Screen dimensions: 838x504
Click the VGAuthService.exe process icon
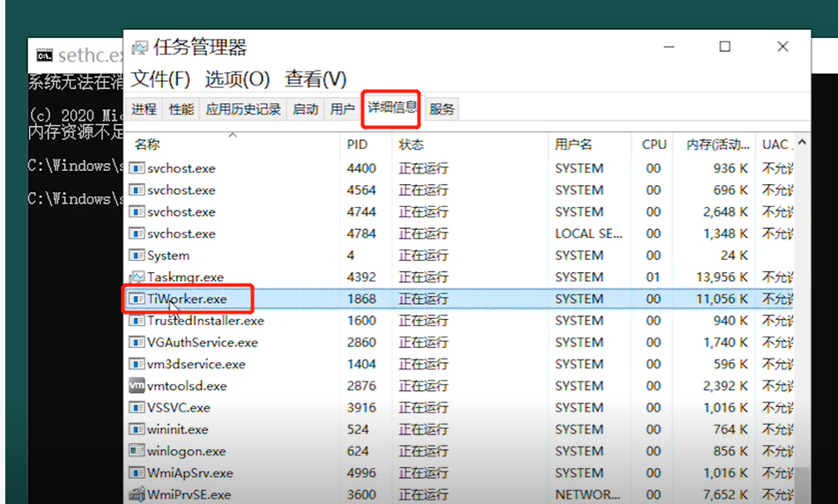click(137, 342)
